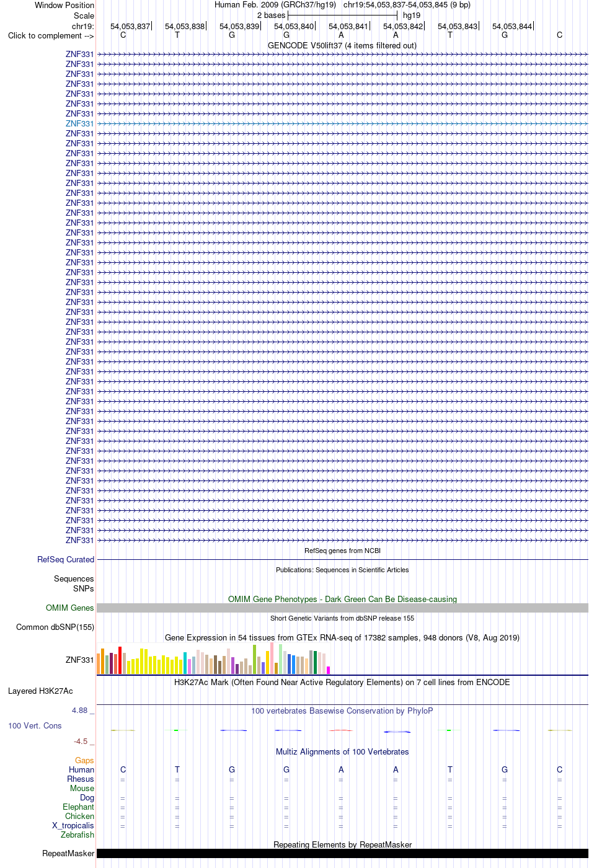The height and width of the screenshot is (868, 589).
Task: Click the gray OMIM Genes item bar
Action: click(342, 608)
